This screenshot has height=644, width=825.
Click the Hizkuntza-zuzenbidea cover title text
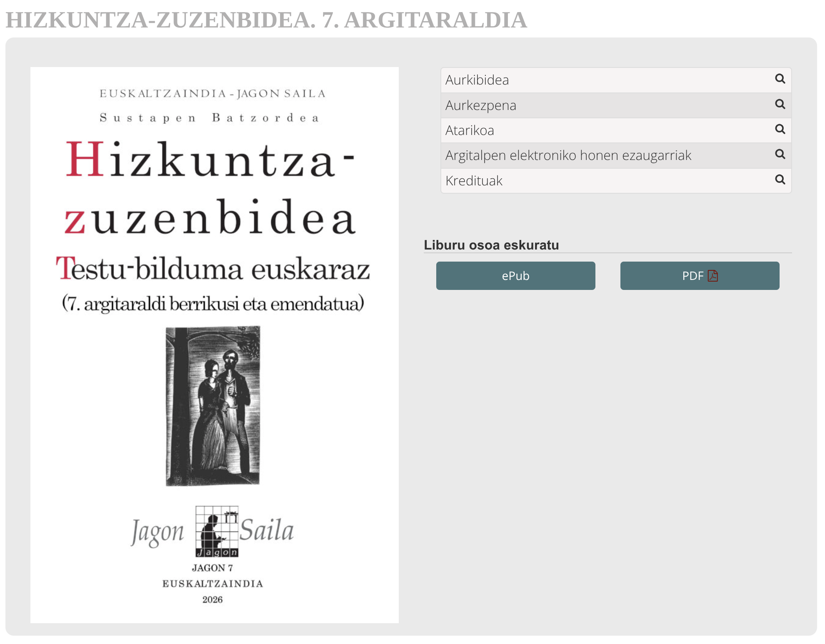click(x=210, y=187)
